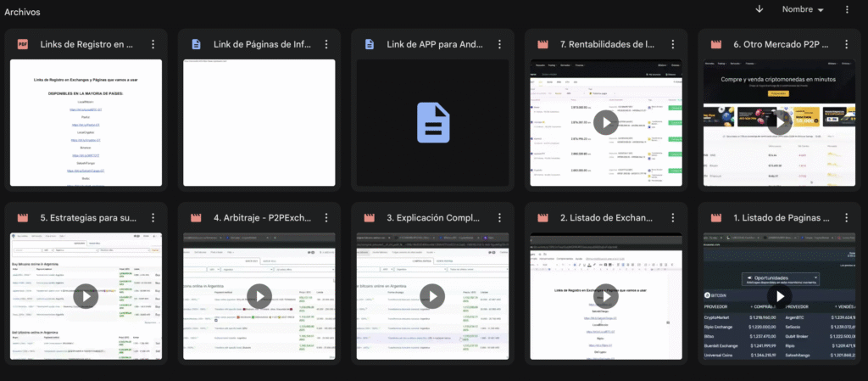Click the document icon on Link de Páginas file
868x381 pixels.
pos(196,44)
